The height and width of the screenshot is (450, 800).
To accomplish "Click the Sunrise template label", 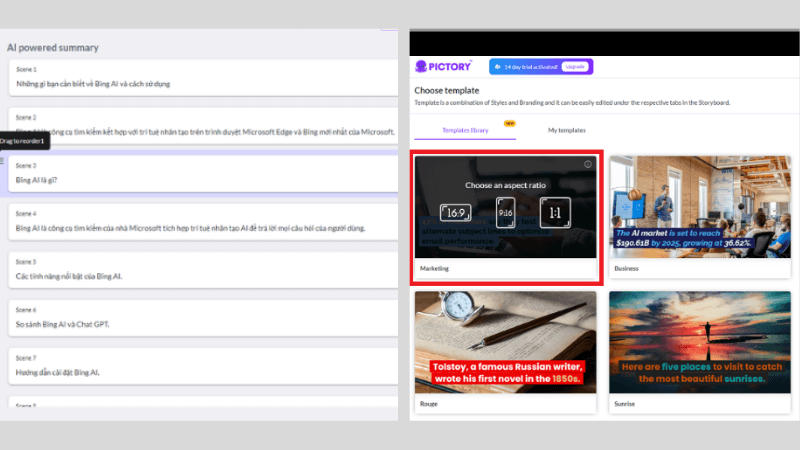I will (x=624, y=404).
